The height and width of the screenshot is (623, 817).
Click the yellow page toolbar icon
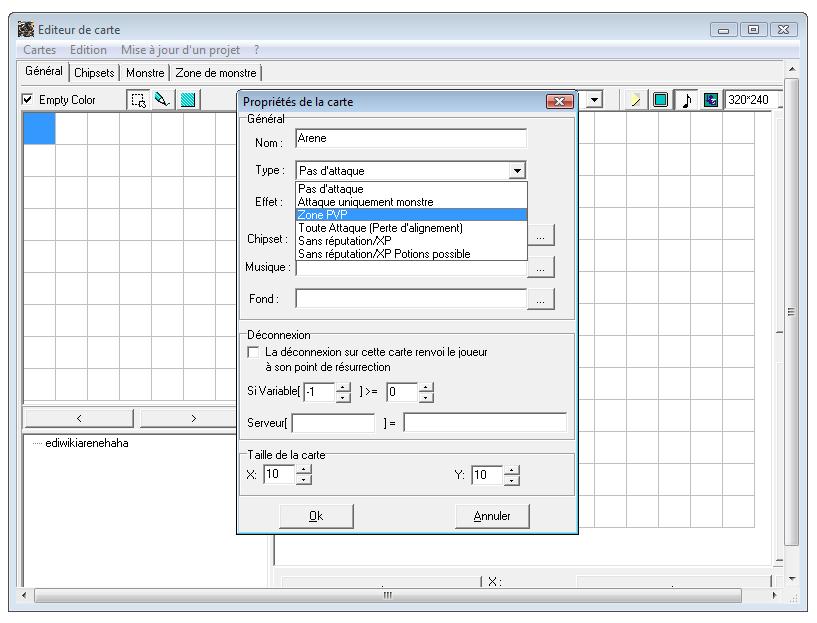[638, 101]
